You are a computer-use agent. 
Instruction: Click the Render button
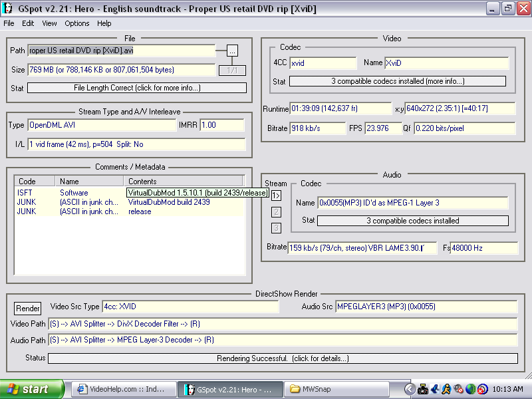click(27, 309)
